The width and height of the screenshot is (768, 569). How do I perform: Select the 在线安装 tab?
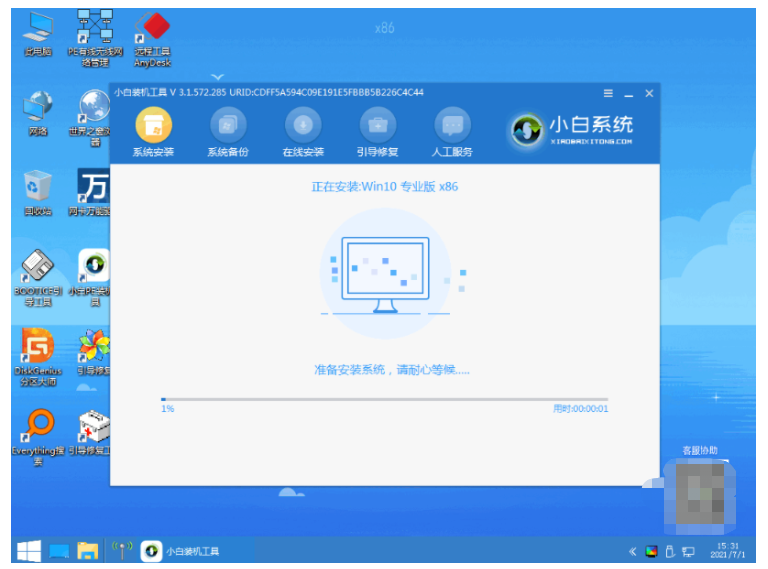303,132
